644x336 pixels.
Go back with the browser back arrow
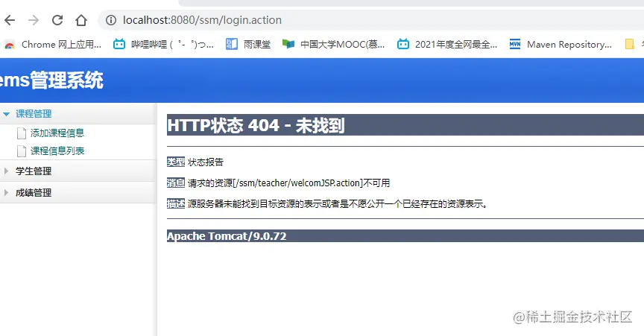(x=10, y=19)
